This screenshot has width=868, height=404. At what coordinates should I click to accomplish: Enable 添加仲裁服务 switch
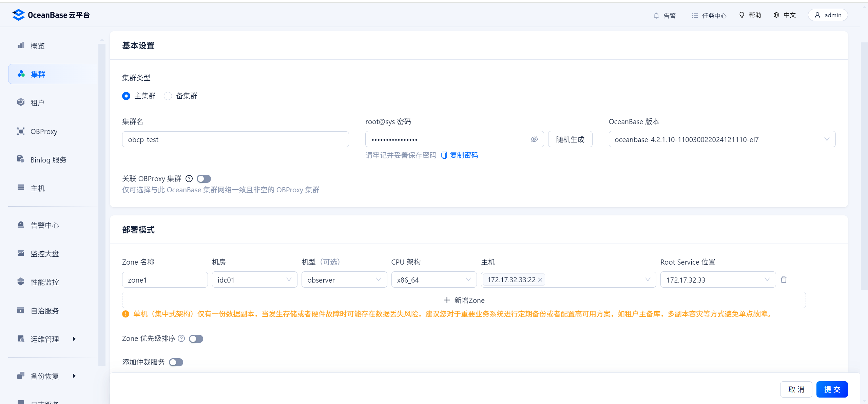tap(176, 362)
